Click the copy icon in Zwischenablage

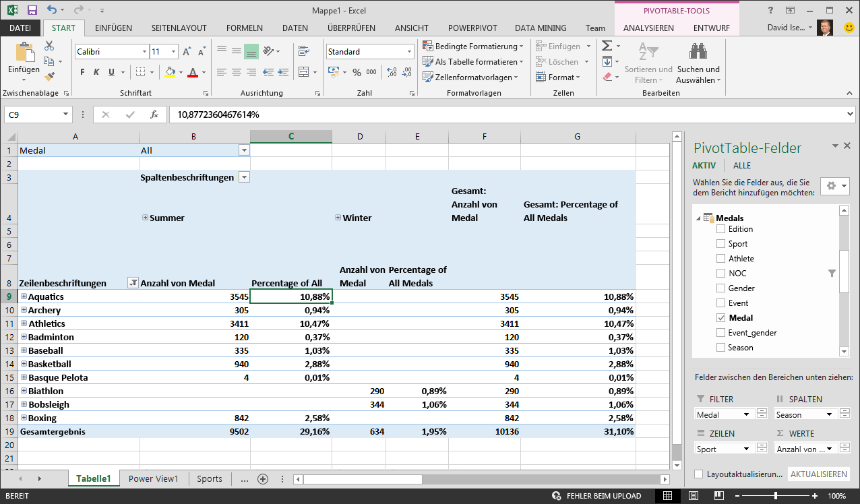point(49,61)
